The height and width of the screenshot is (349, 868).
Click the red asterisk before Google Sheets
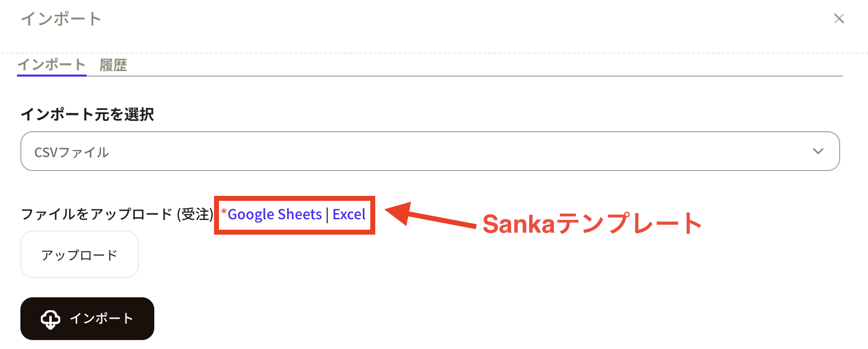pos(224,213)
